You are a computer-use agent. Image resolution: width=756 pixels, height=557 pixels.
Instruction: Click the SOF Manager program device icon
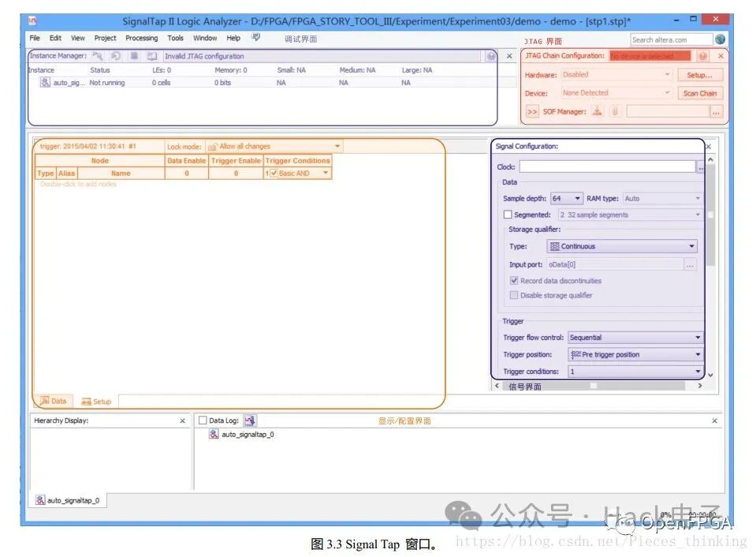(597, 112)
